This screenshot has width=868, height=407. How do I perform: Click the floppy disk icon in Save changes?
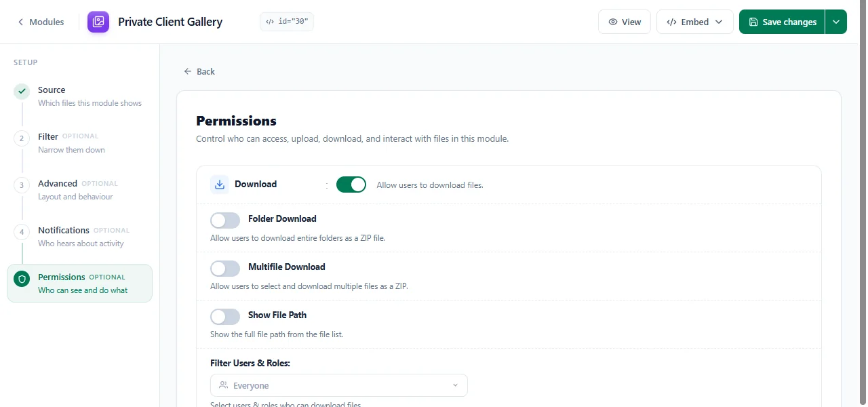pyautogui.click(x=753, y=22)
